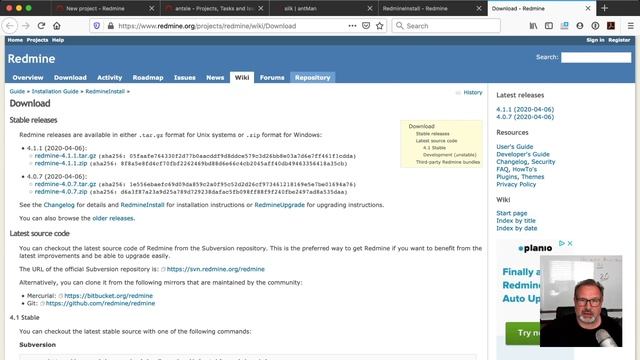Screen dimensions: 640x360
Task: Click the Projects top menu link
Action: [37, 40]
